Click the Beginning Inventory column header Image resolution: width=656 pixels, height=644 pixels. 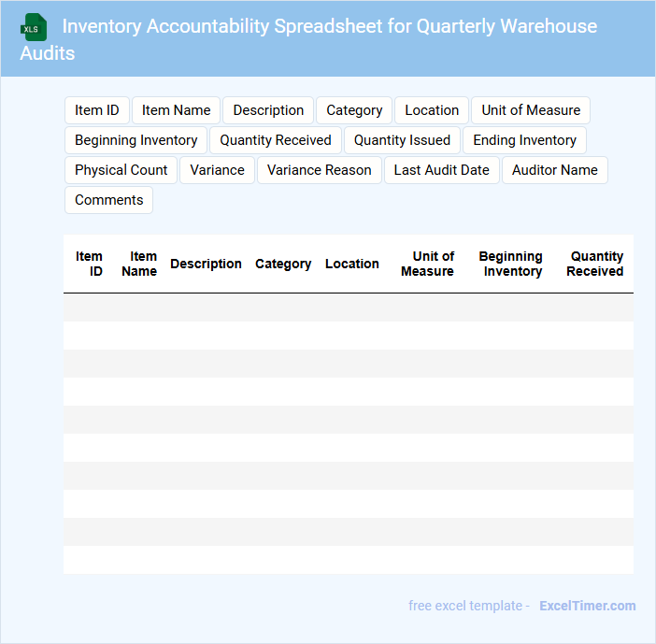(x=511, y=264)
